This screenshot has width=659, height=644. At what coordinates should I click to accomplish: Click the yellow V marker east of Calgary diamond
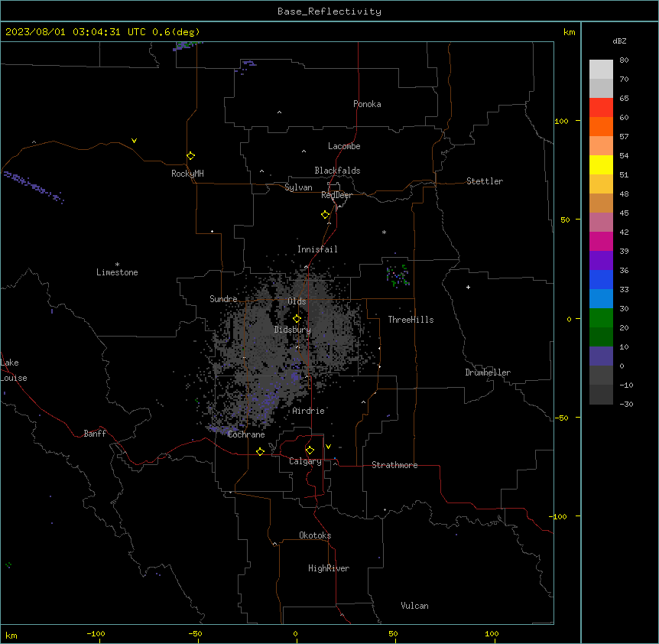[x=328, y=447]
